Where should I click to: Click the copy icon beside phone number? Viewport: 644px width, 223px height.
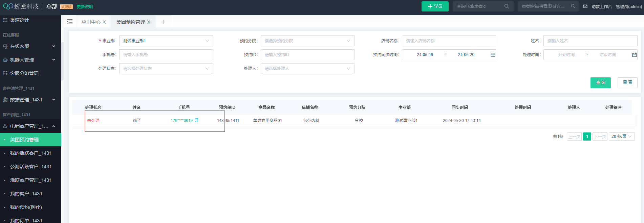pyautogui.click(x=196, y=121)
